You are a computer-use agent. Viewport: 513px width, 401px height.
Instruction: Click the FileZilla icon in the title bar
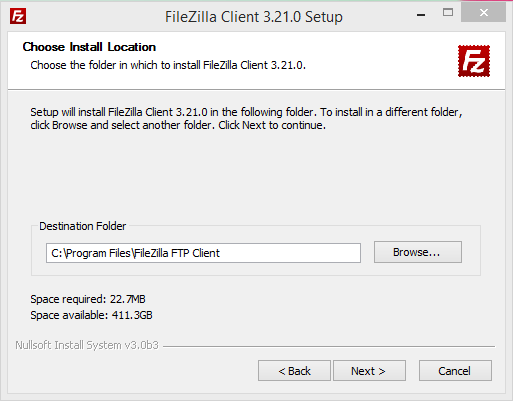[x=18, y=16]
